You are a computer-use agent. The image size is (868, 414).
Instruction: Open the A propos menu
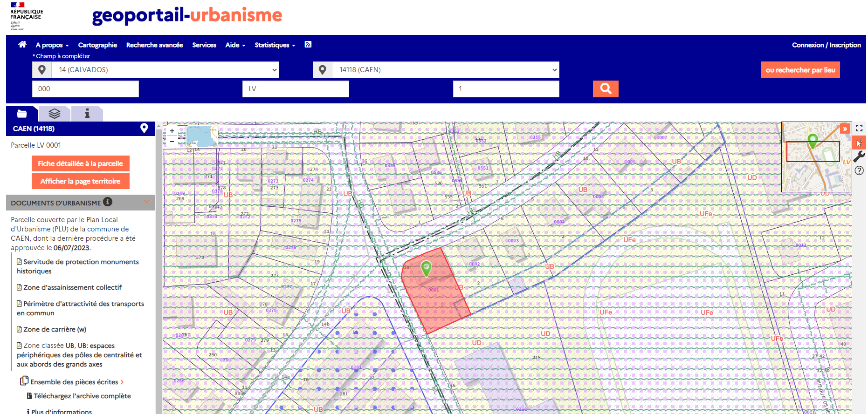click(x=52, y=45)
